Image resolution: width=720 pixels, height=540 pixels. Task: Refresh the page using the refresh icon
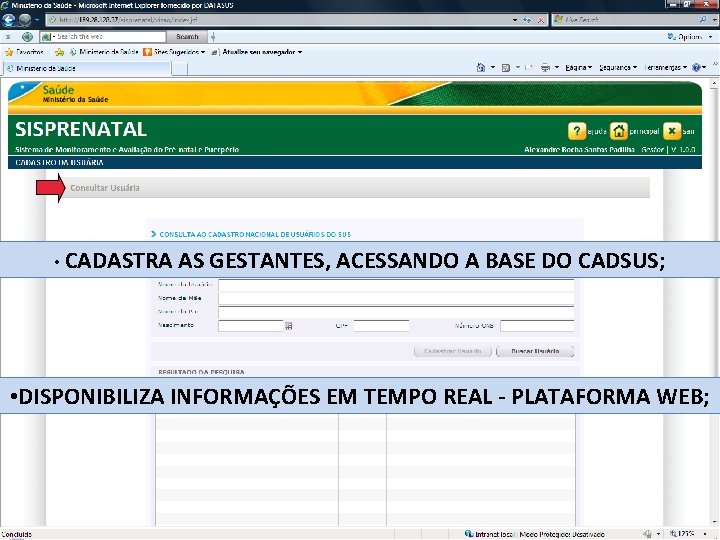tap(527, 20)
